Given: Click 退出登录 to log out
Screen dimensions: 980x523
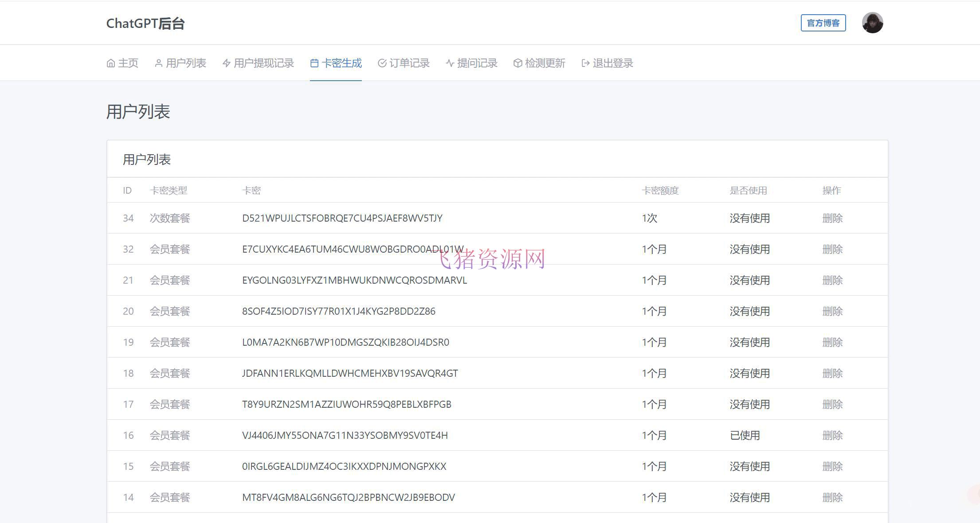Looking at the screenshot, I should 607,63.
